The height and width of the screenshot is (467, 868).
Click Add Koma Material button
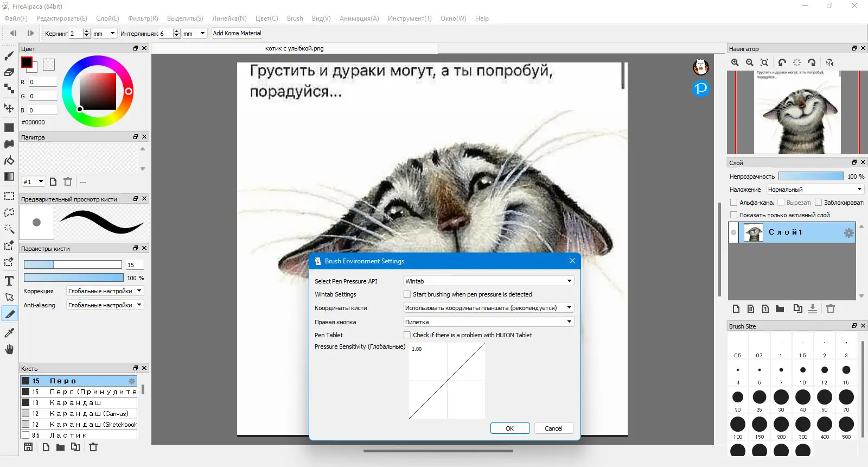(x=237, y=33)
